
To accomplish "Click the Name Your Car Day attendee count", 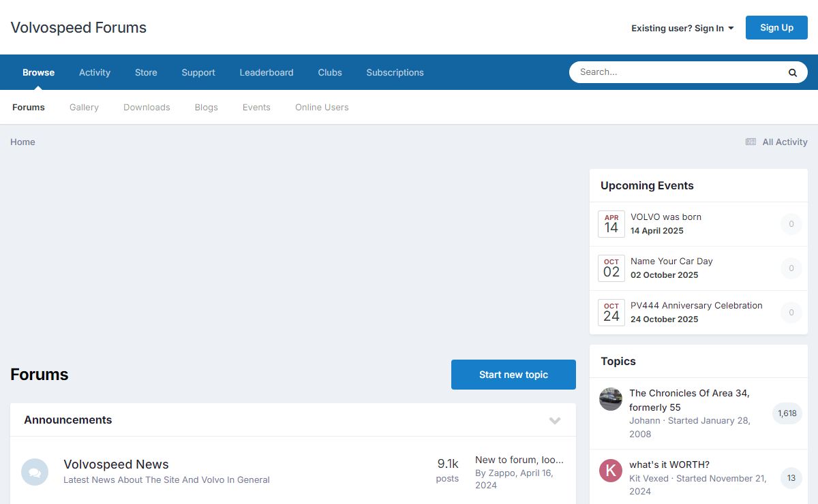I will [x=791, y=268].
